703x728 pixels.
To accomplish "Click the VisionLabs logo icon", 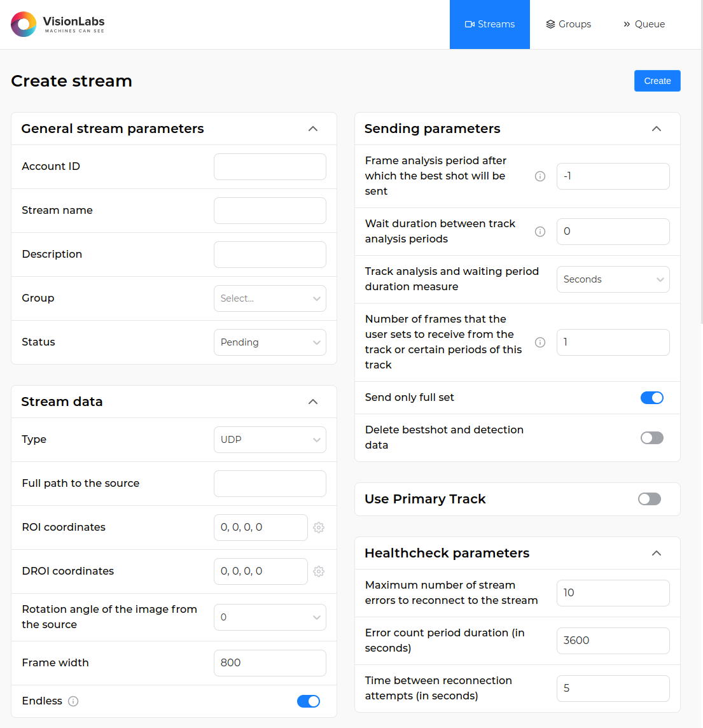I will pos(24,24).
